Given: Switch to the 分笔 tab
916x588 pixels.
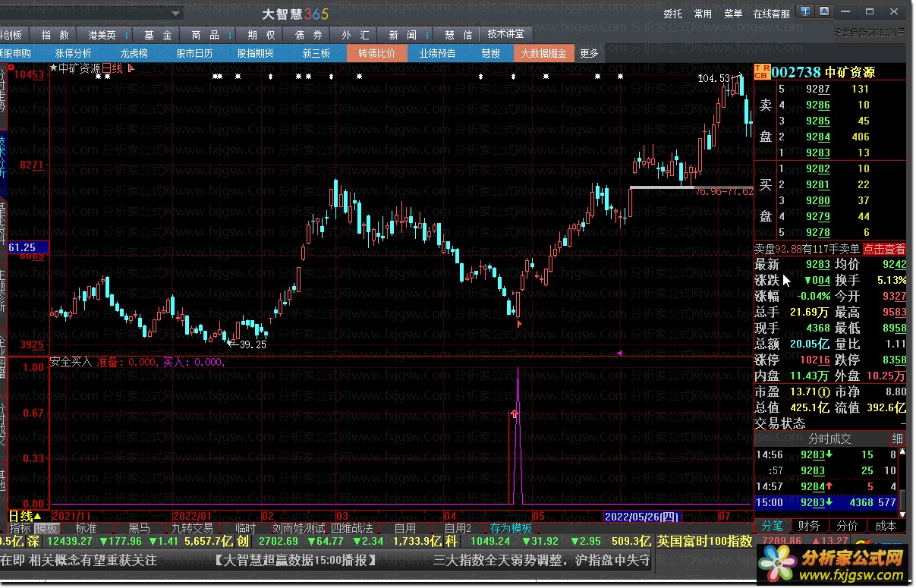Looking at the screenshot, I should [773, 526].
